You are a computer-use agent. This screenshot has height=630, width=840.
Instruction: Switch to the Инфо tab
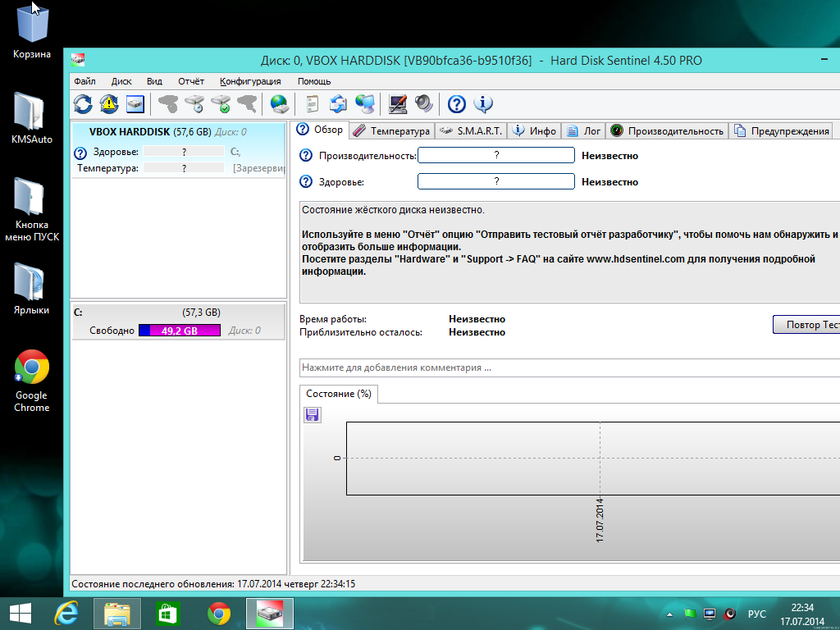[535, 130]
